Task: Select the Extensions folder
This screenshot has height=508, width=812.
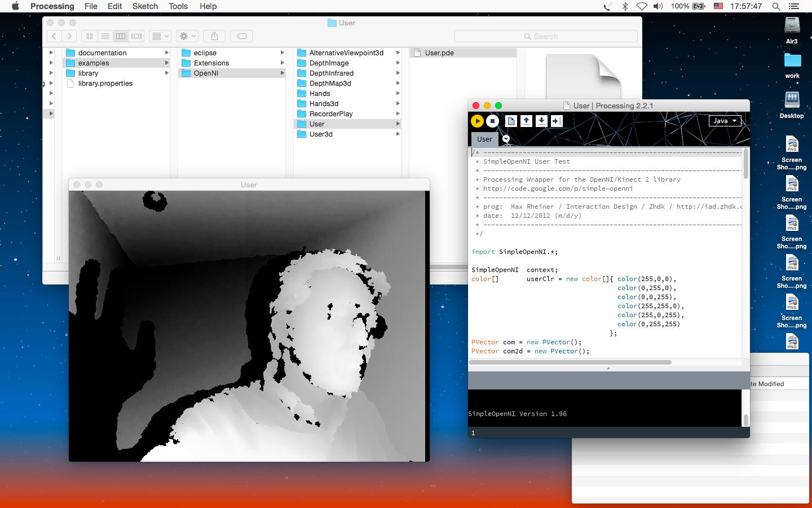Action: pyautogui.click(x=232, y=63)
